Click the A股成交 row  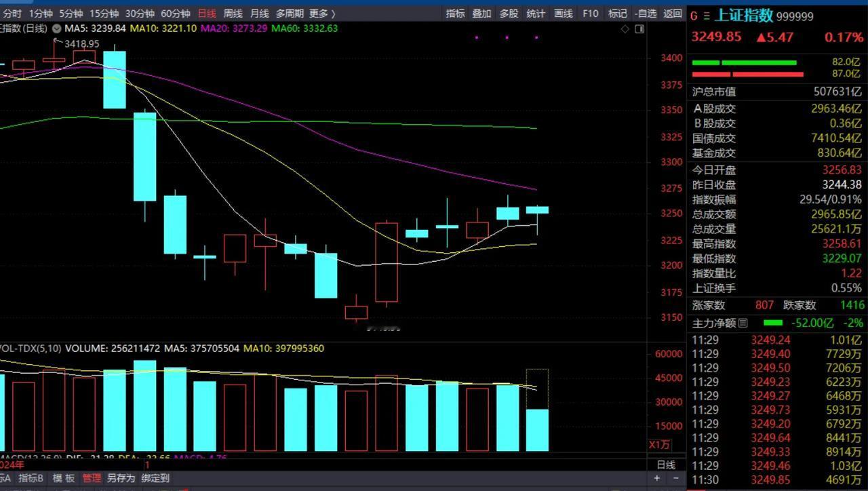click(x=777, y=109)
